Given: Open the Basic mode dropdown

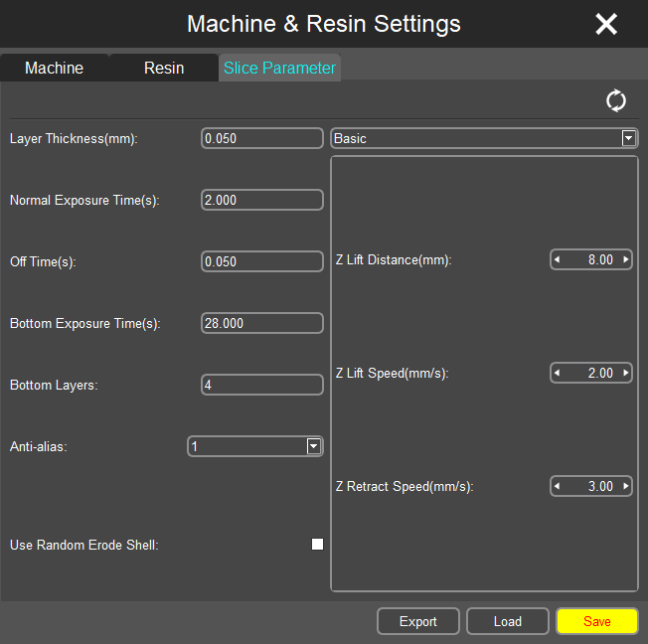Looking at the screenshot, I should 484,138.
